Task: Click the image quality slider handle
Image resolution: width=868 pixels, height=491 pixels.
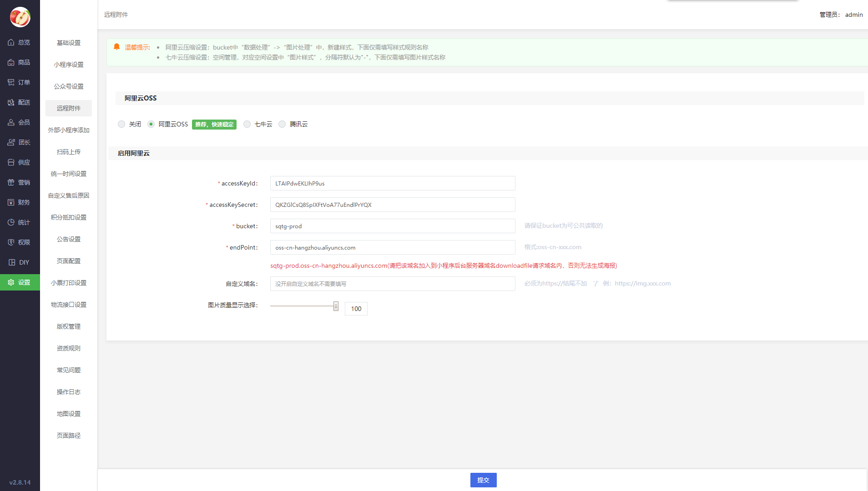Action: 336,306
